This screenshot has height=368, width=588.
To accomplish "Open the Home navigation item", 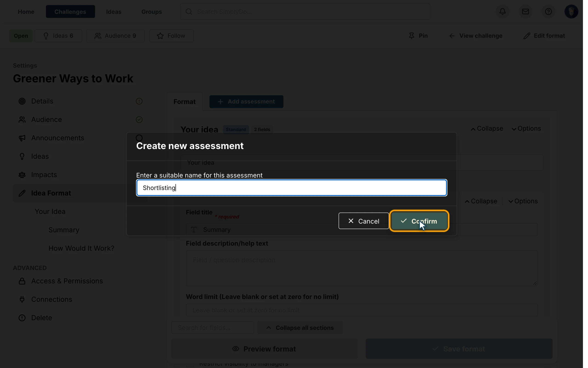I will (26, 12).
